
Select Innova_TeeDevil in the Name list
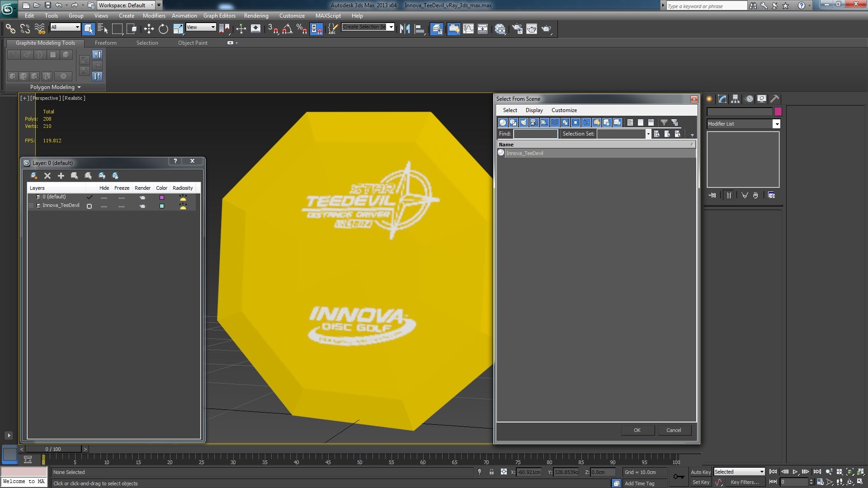pos(596,153)
